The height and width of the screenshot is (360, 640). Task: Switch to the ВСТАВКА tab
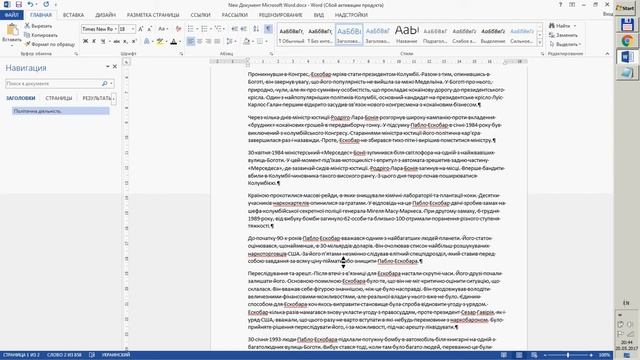[73, 15]
